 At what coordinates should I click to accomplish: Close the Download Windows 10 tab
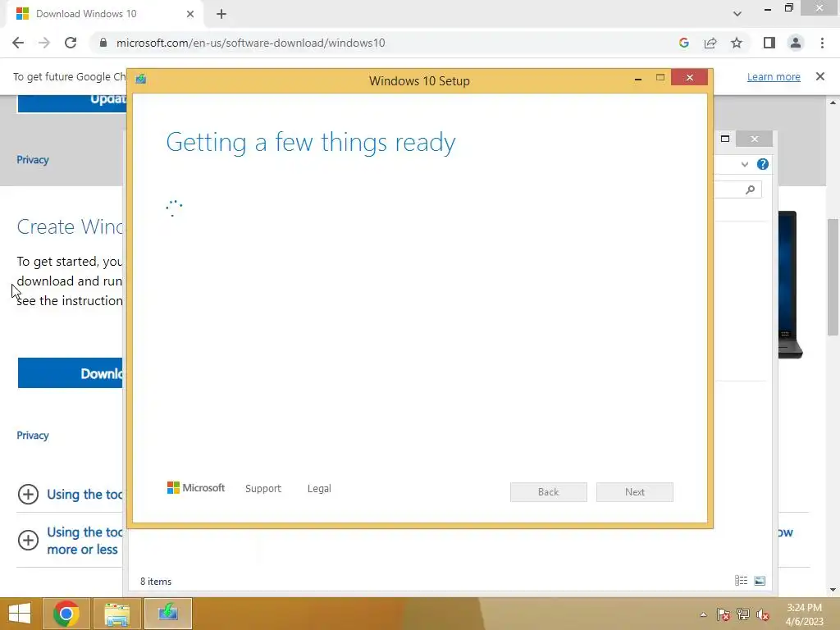190,14
